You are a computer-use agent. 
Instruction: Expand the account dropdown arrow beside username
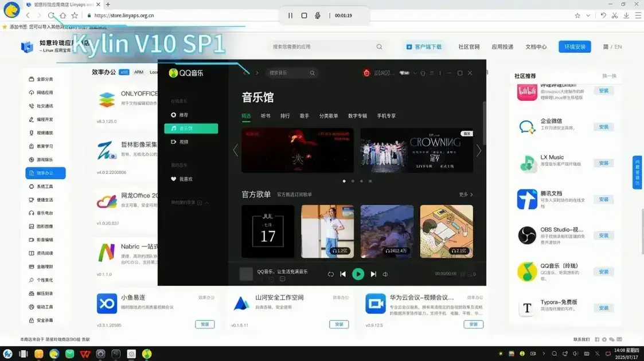click(415, 73)
